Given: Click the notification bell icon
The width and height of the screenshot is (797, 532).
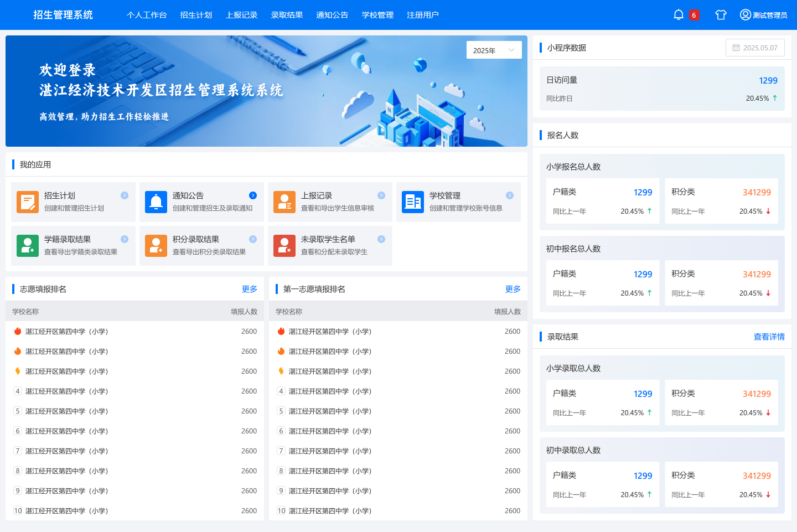Looking at the screenshot, I should coord(678,15).
